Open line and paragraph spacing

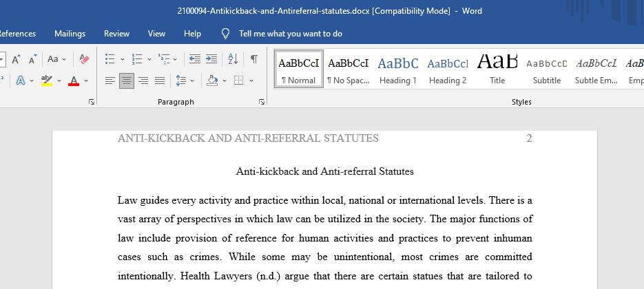tap(180, 81)
